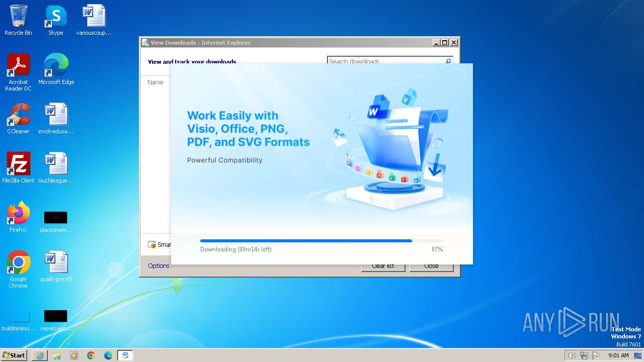Click the 87% progress value
This screenshot has width=644, height=362.
pyautogui.click(x=437, y=249)
